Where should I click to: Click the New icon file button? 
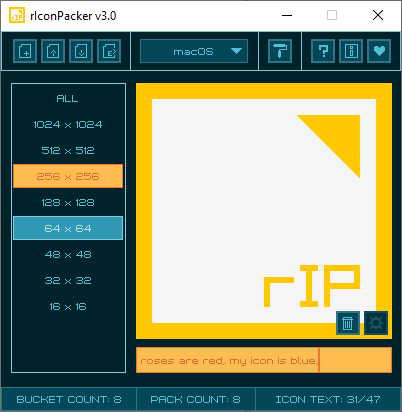click(x=25, y=51)
